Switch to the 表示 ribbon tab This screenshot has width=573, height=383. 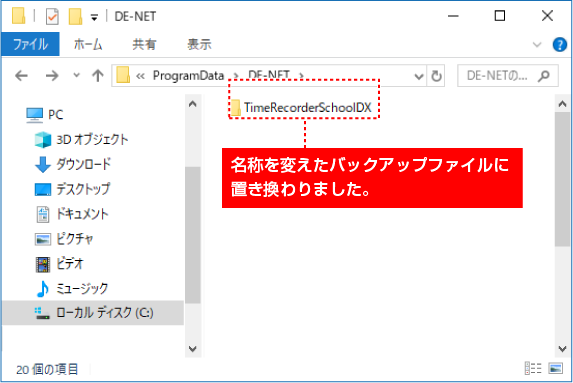tap(199, 45)
